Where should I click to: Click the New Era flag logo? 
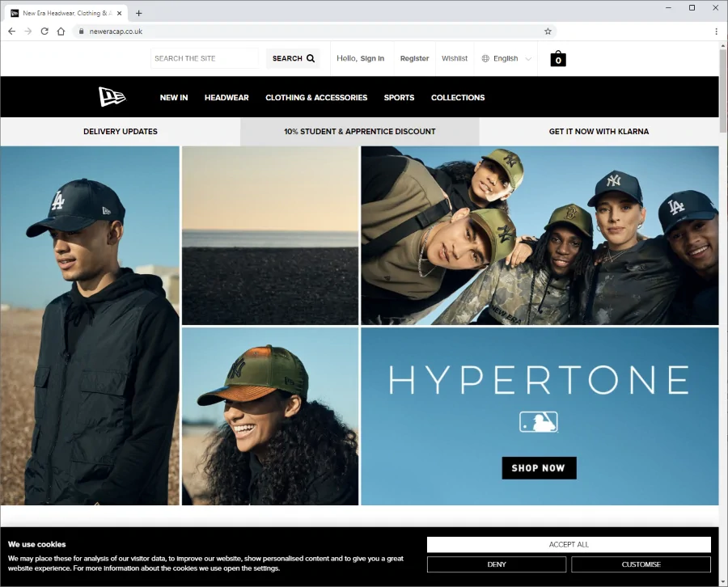coord(112,96)
